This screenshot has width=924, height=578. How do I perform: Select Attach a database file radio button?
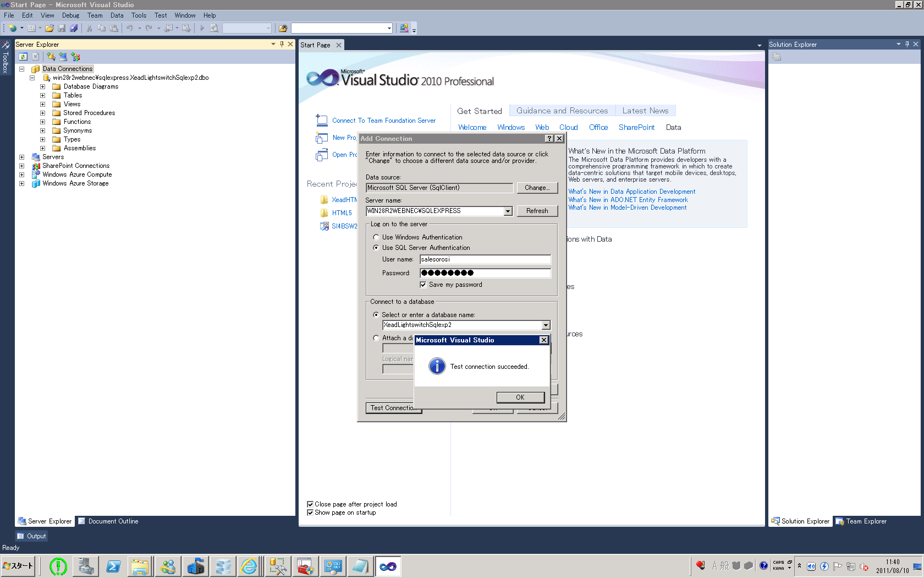(x=376, y=338)
